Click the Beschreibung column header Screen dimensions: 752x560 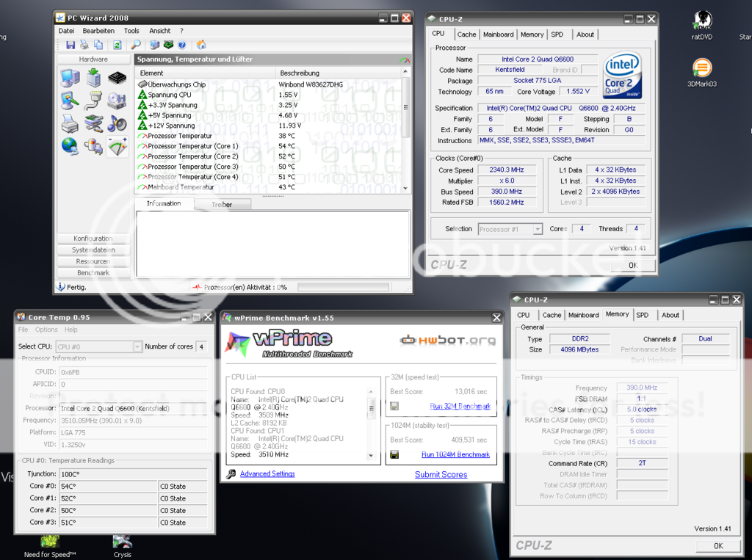click(338, 73)
